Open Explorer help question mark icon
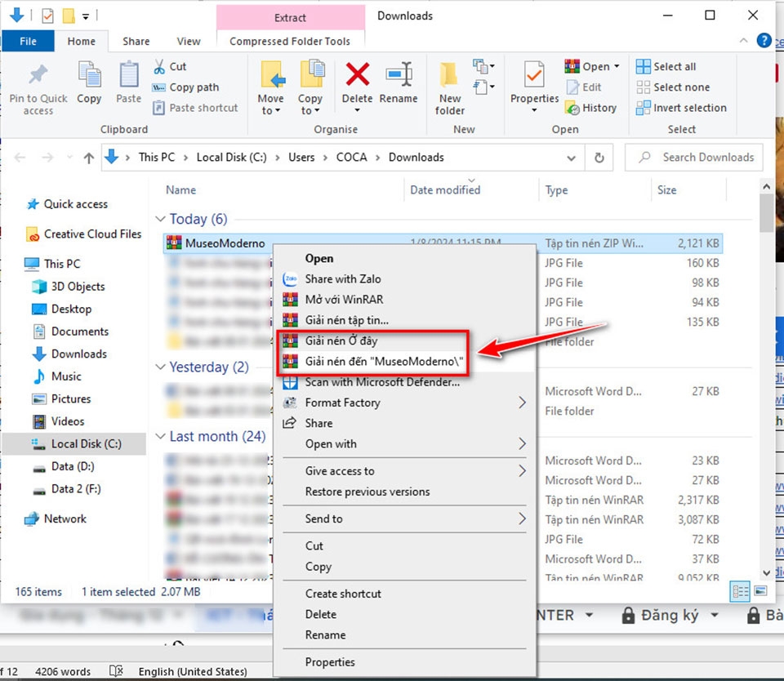This screenshot has width=784, height=681. pos(764,41)
